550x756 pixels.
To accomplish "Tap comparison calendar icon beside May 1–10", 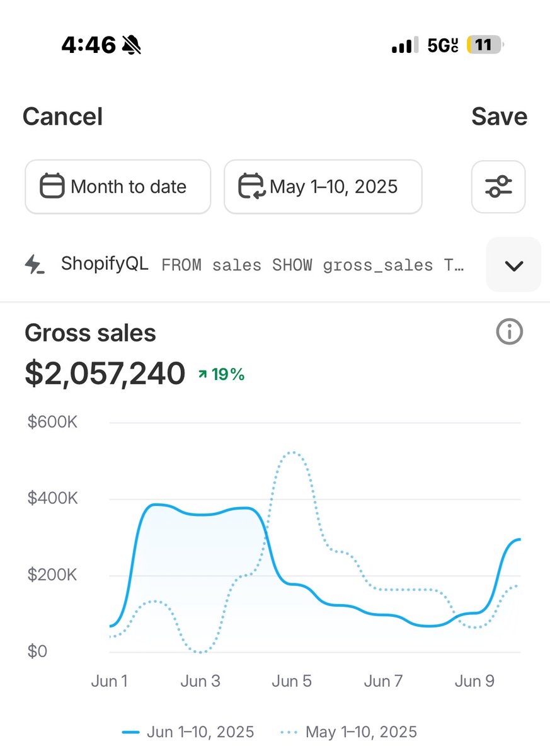I will click(251, 186).
